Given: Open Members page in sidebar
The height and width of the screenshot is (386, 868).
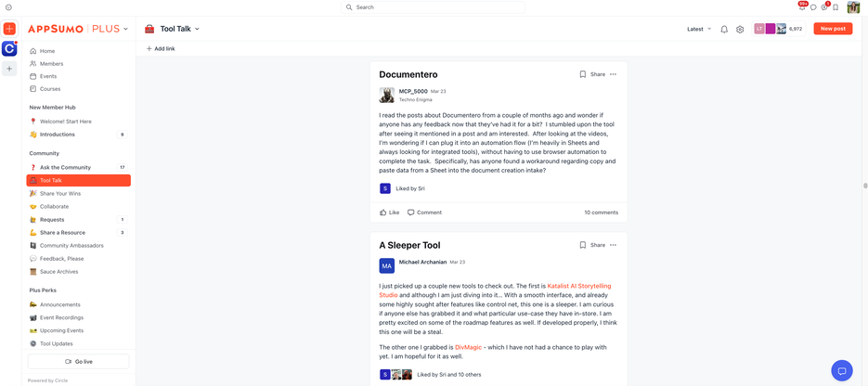Looking at the screenshot, I should point(51,64).
